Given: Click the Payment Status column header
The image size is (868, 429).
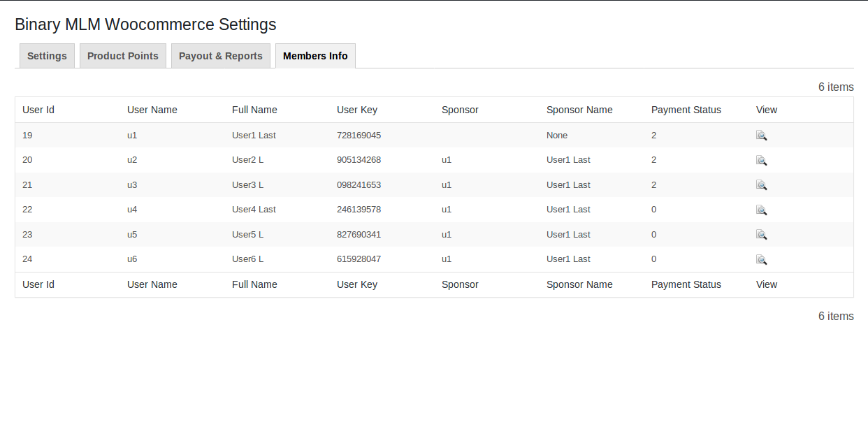Looking at the screenshot, I should [686, 110].
